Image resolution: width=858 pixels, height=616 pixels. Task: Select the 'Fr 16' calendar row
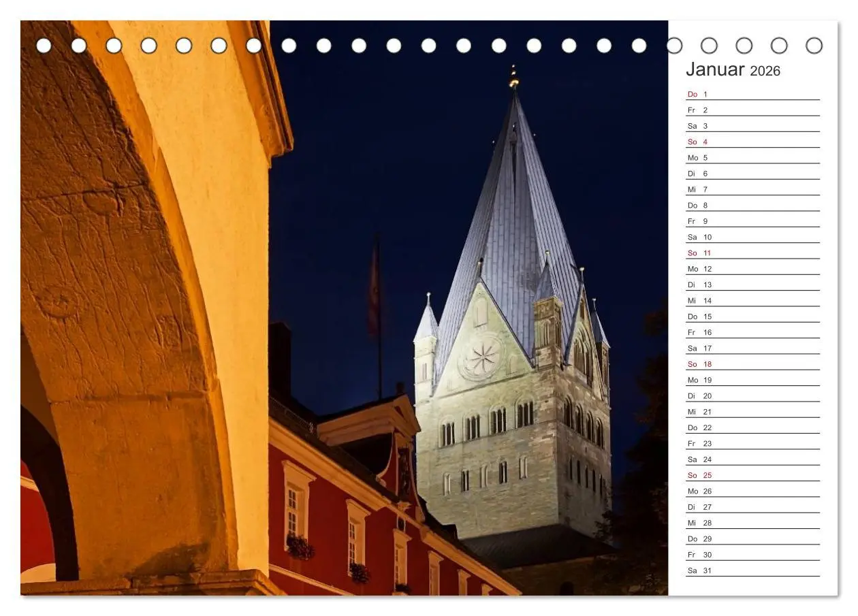tap(752, 332)
